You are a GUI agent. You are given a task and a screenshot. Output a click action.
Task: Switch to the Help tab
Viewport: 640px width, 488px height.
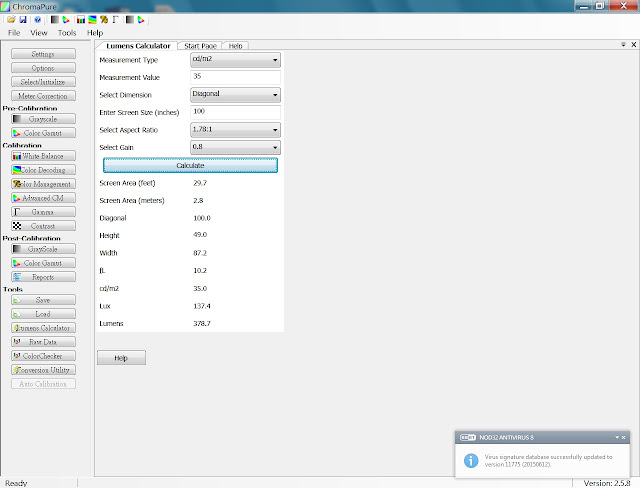pyautogui.click(x=236, y=46)
